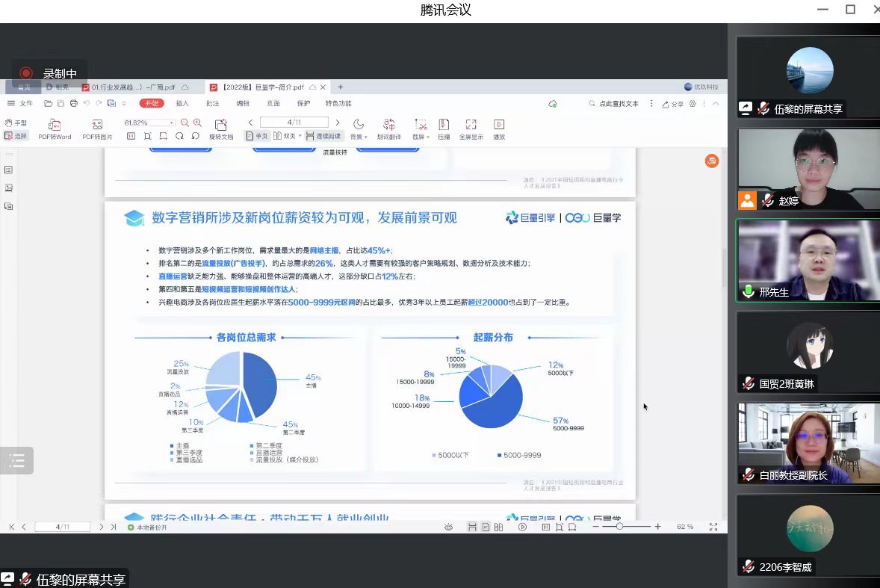Click the 分享 share button
The width and height of the screenshot is (880, 588).
click(673, 104)
